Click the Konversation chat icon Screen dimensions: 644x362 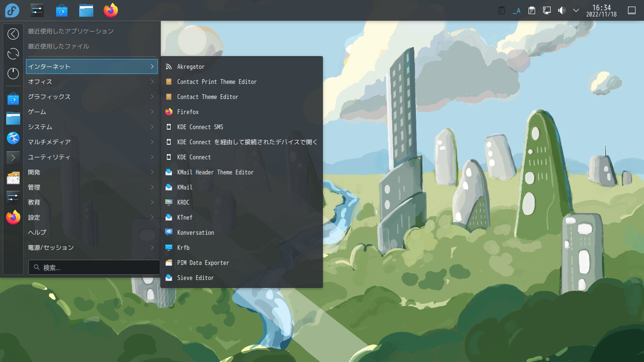169,233
